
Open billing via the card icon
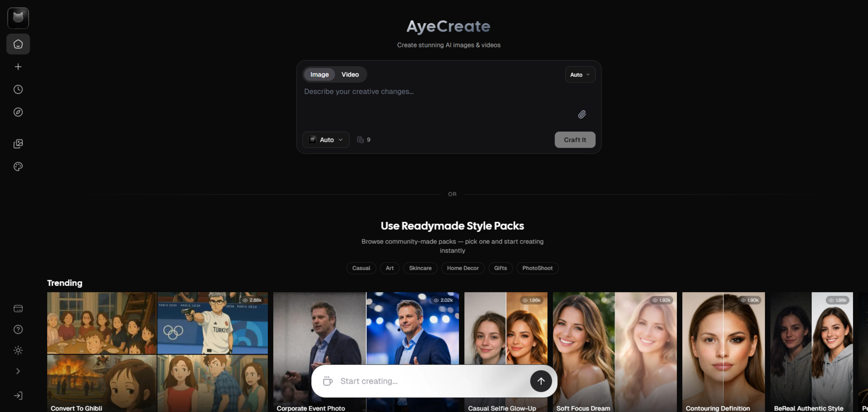pyautogui.click(x=18, y=309)
